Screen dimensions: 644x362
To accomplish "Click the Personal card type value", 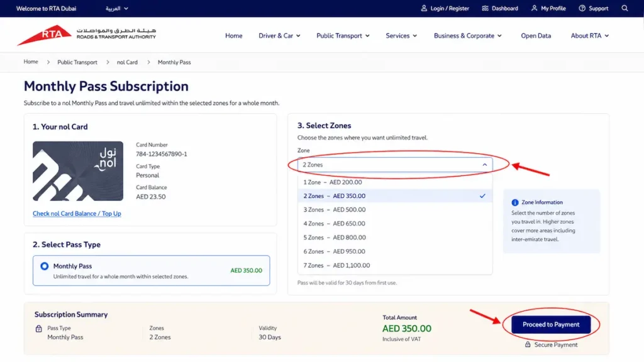I will [x=147, y=175].
